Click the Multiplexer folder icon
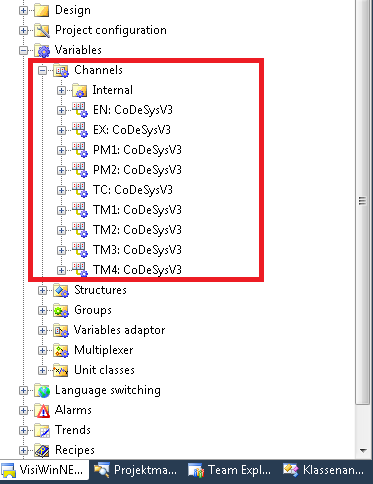373x484 pixels. pyautogui.click(x=61, y=350)
